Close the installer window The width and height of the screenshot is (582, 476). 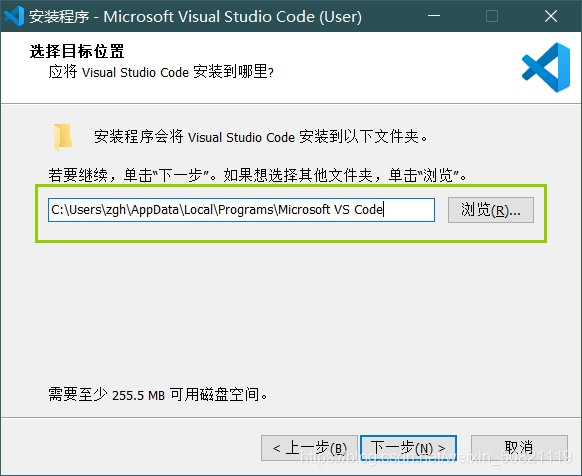pos(551,16)
